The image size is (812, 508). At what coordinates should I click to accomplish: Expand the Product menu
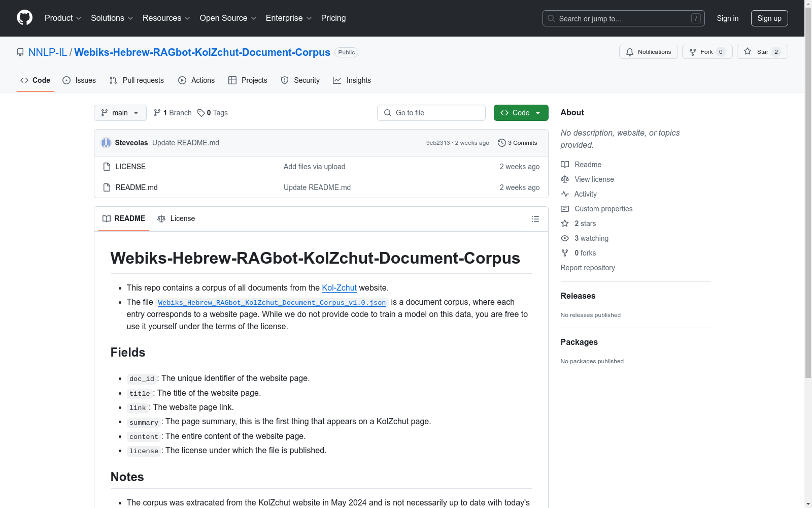pos(63,18)
